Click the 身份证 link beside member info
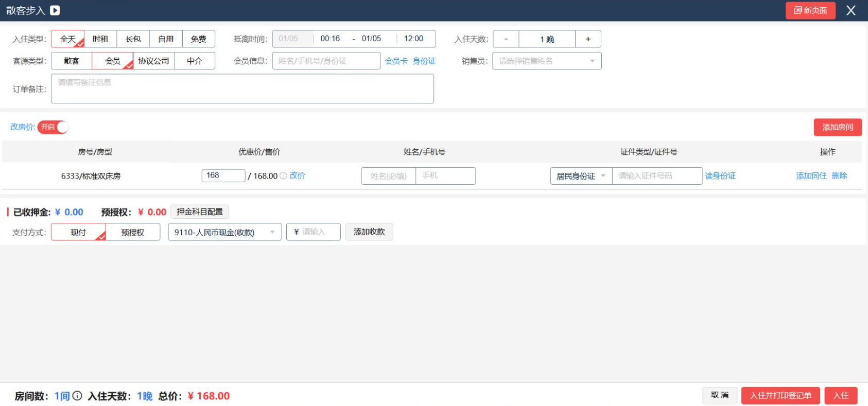 pyautogui.click(x=424, y=61)
